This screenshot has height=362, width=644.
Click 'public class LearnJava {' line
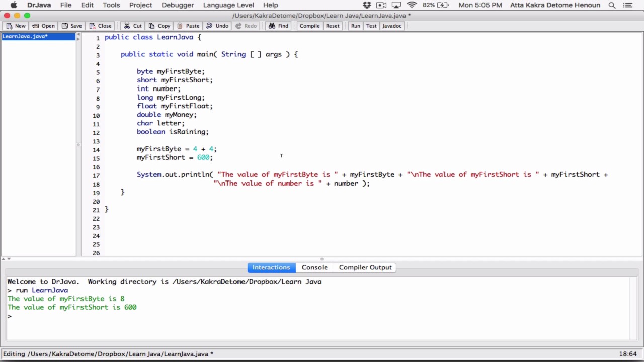(152, 37)
